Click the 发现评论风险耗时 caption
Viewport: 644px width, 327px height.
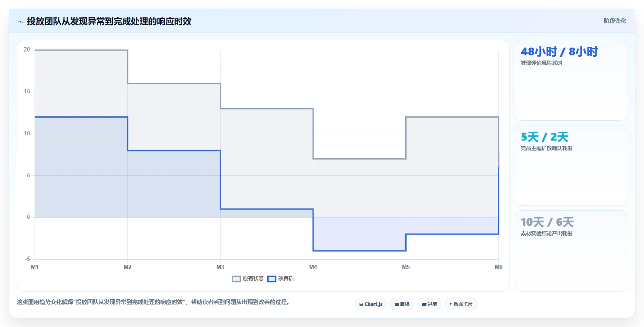click(541, 63)
